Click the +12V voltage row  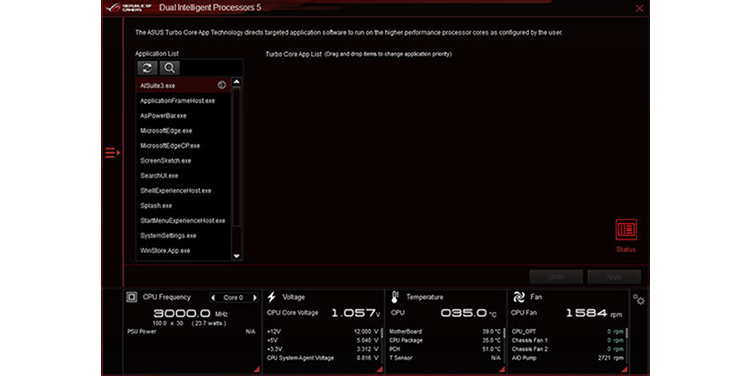[x=323, y=332]
